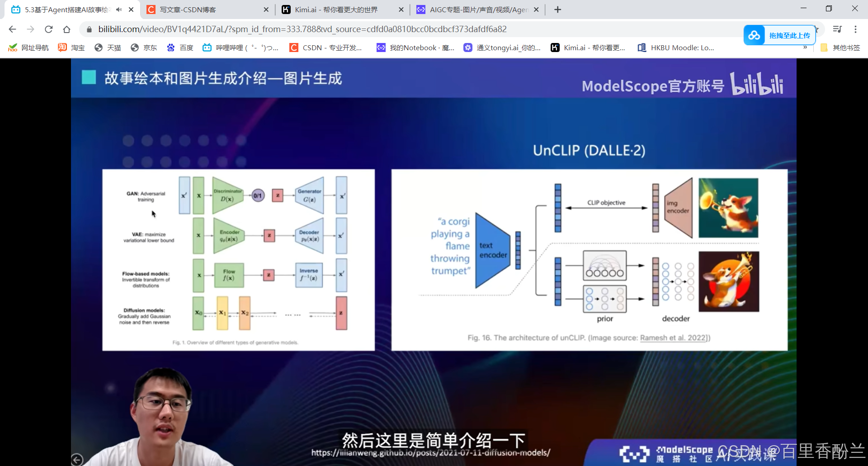Open the Kimi.ai bookmark in bookmarks bar
Screen dimensions: 868x466
click(x=588, y=48)
